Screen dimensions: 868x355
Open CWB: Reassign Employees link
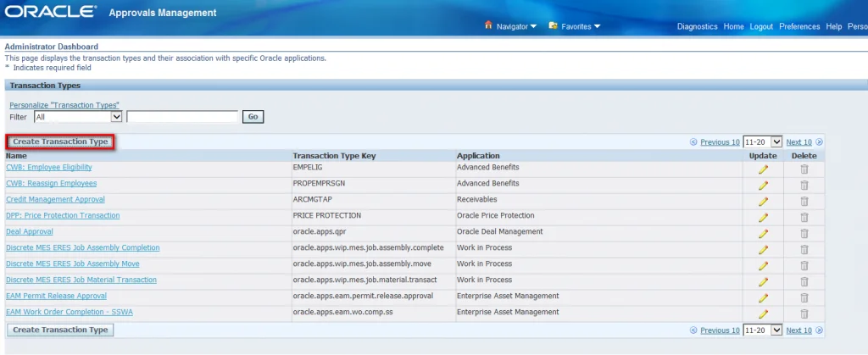[x=52, y=183]
